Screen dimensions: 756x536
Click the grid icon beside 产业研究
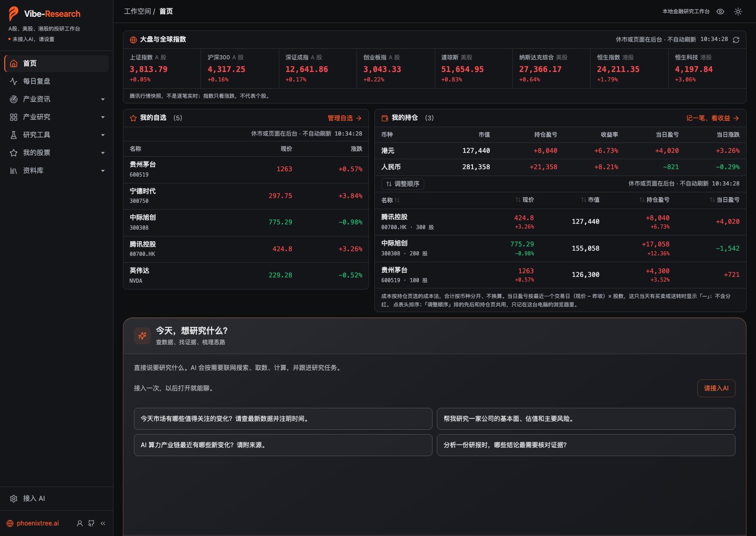(14, 117)
